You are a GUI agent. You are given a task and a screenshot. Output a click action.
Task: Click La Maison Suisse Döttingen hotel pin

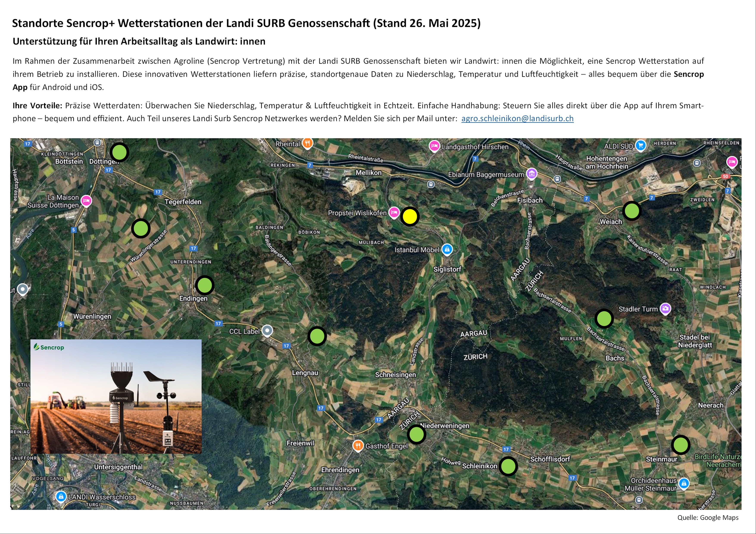(86, 201)
